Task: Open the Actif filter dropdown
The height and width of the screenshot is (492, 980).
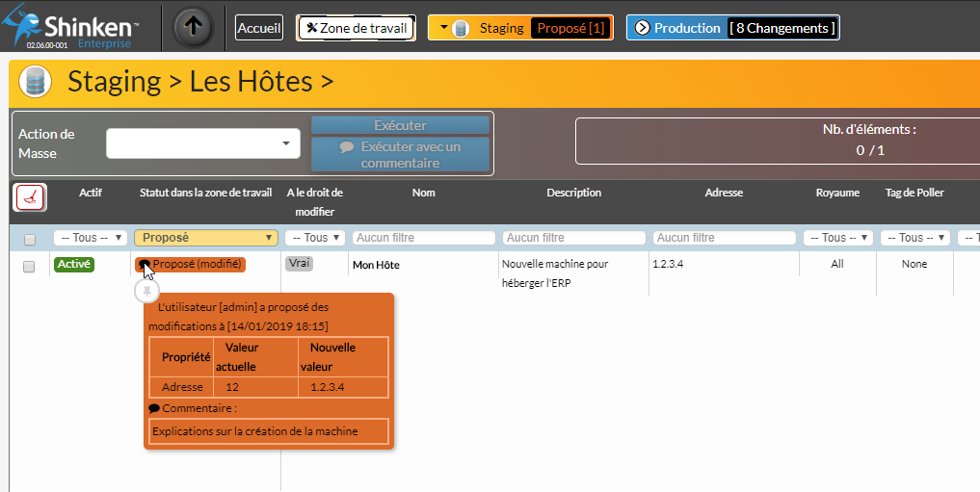Action: [x=91, y=238]
